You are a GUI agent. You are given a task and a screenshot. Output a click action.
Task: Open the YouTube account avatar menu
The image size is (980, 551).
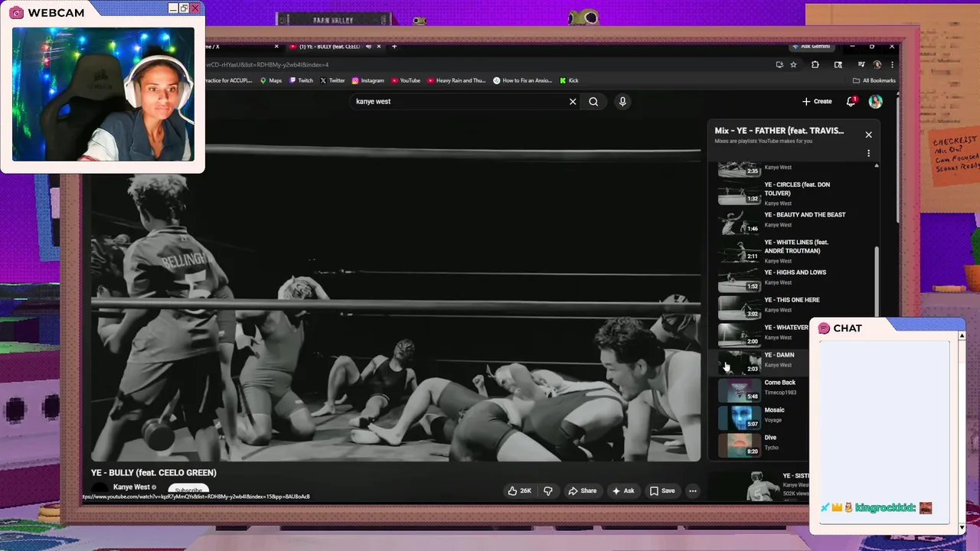pyautogui.click(x=875, y=101)
